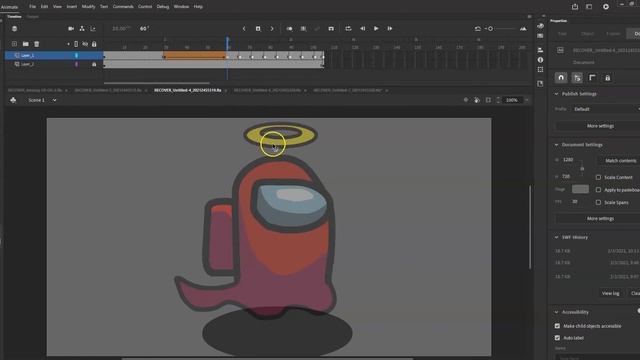The image size is (640, 360).
Task: Click center frame icon
Action: [x=331, y=29]
